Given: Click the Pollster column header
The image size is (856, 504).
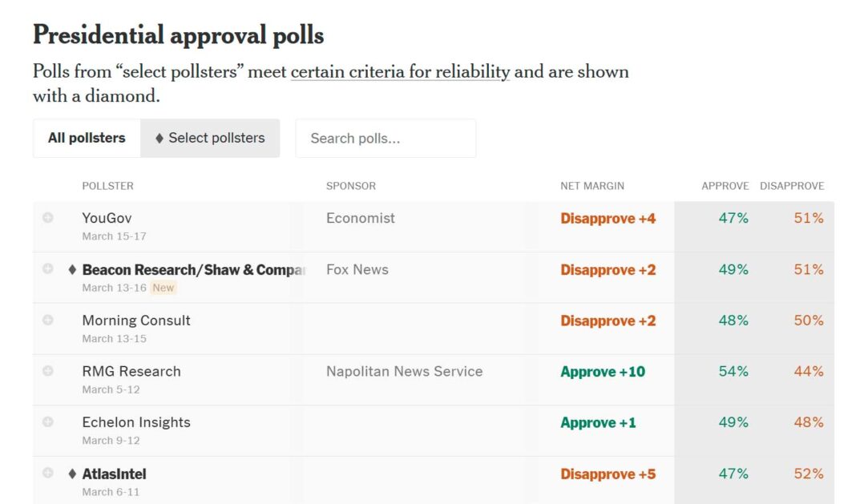Looking at the screenshot, I should pyautogui.click(x=107, y=186).
